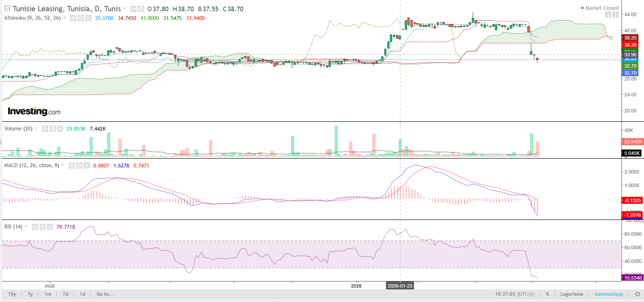Switch to the 7d time range
The height and width of the screenshot is (302, 644).
point(65,294)
